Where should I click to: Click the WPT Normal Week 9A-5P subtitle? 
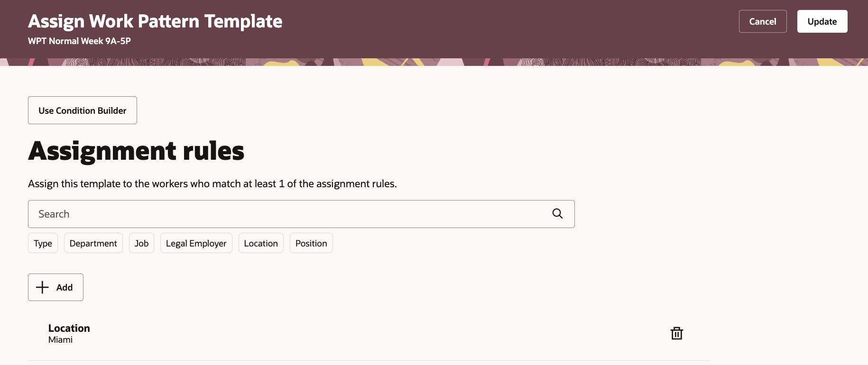click(79, 41)
